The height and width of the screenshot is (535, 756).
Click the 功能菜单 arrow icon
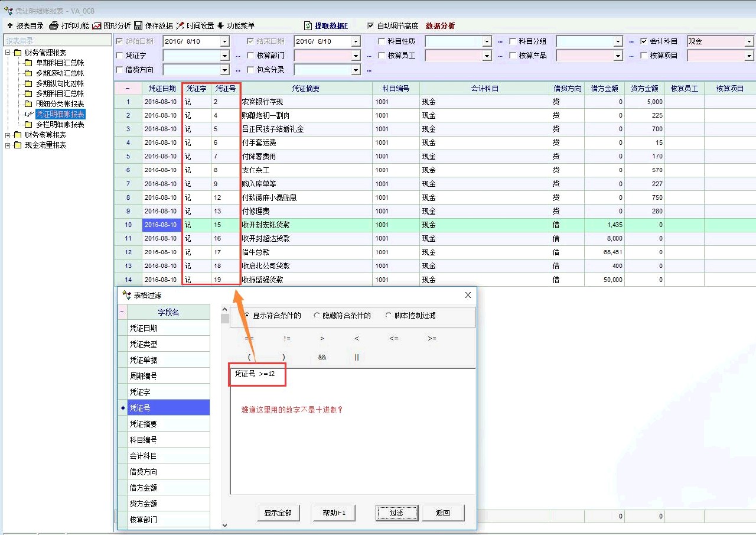(220, 26)
